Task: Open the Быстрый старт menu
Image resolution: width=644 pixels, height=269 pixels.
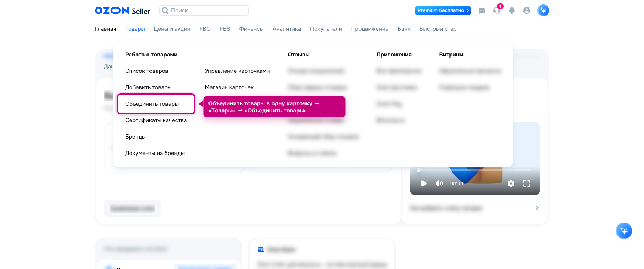Action: pos(439,29)
